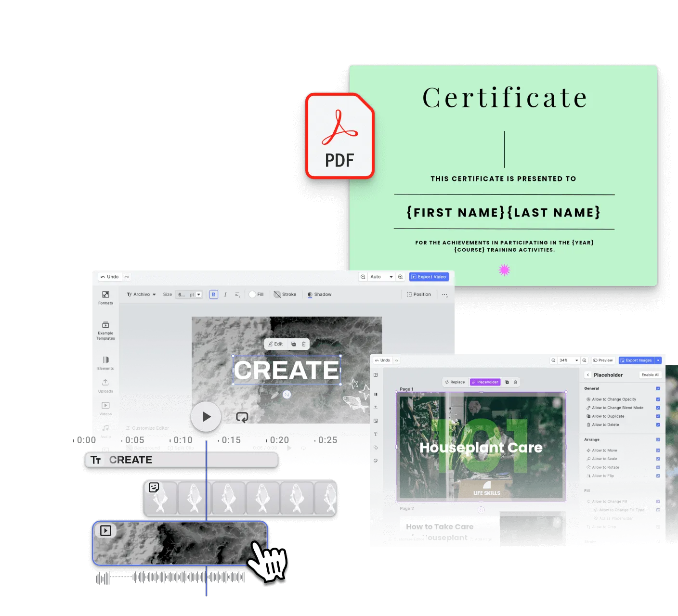
Task: Zoom out in the video editor toolbar
Action: pos(363,277)
